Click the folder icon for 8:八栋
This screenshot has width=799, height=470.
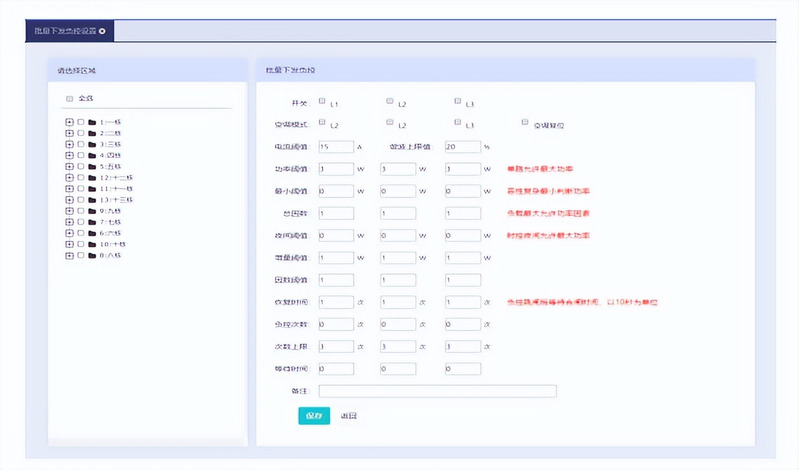(x=92, y=255)
